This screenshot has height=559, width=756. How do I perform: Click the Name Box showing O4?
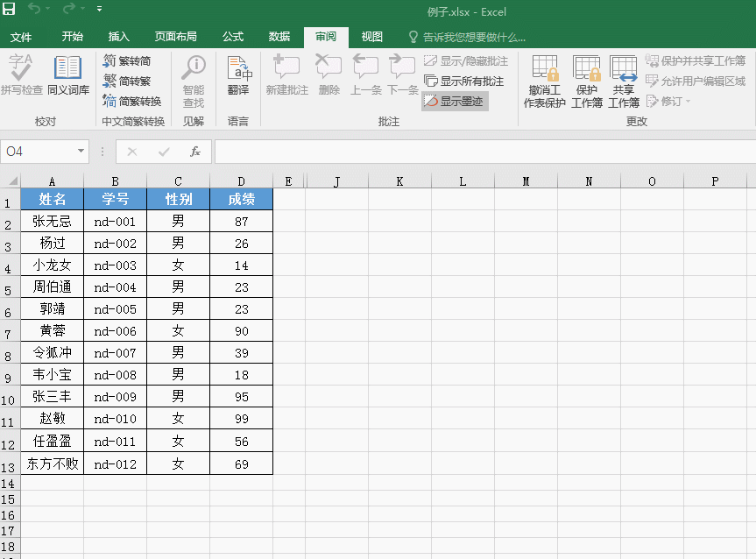pyautogui.click(x=39, y=152)
